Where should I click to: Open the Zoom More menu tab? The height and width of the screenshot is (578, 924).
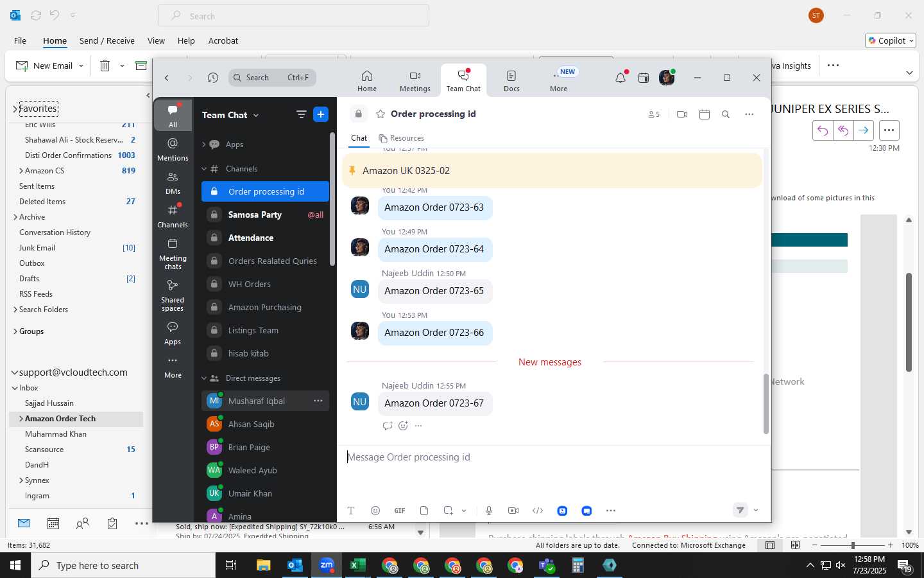coord(559,81)
